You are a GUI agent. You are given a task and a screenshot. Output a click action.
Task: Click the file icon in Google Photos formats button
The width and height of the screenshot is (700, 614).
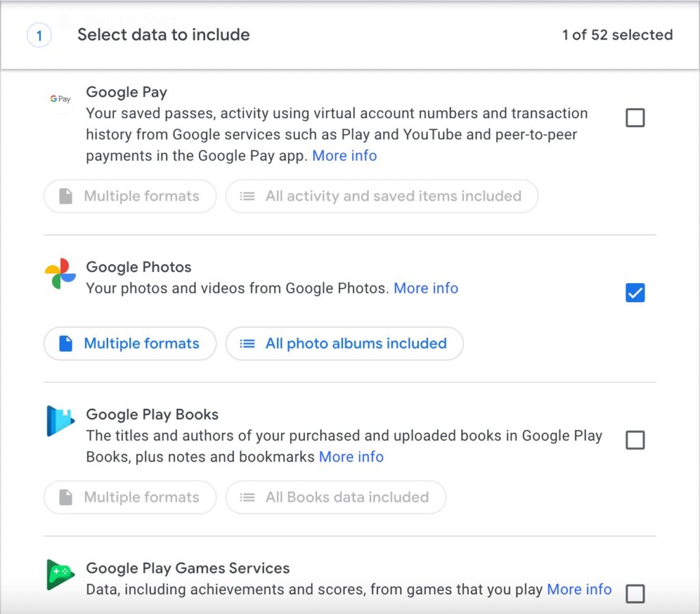66,343
